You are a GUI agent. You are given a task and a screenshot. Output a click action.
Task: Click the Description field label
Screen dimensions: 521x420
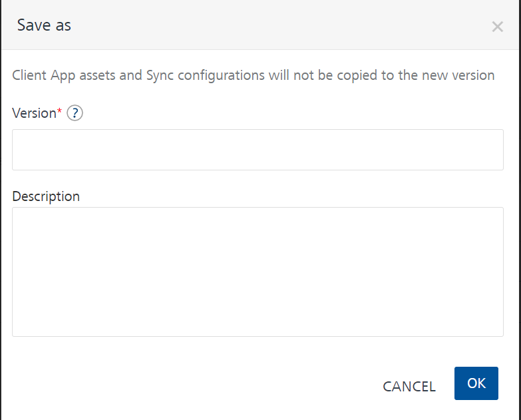pyautogui.click(x=46, y=196)
